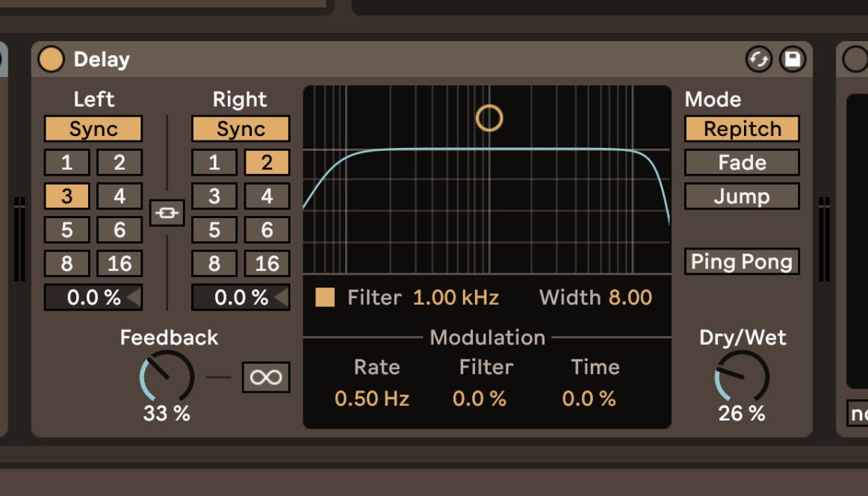
Task: Select Left delay time 5
Action: click(66, 230)
